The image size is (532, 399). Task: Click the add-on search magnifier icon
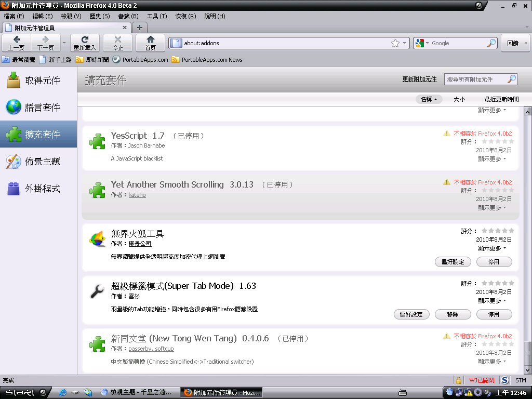click(512, 79)
